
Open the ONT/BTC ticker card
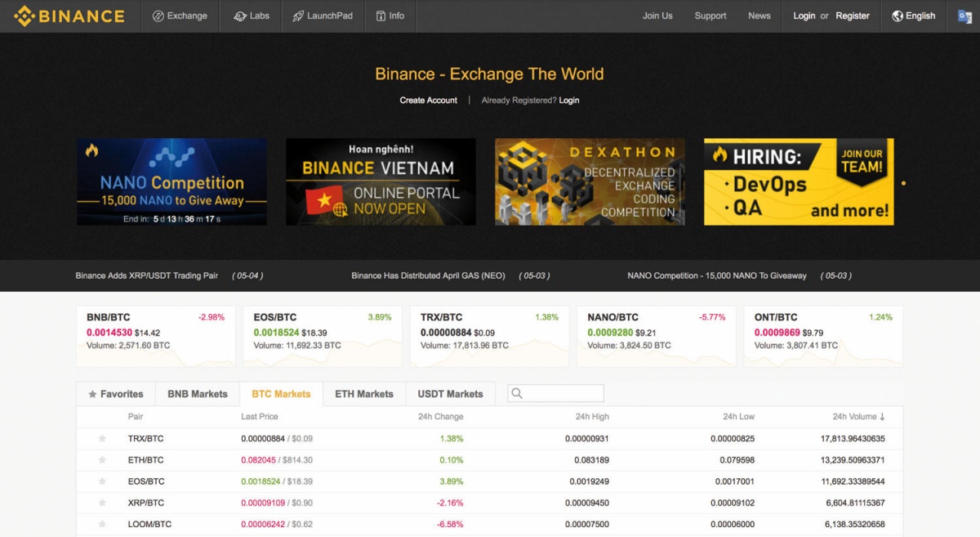click(823, 337)
